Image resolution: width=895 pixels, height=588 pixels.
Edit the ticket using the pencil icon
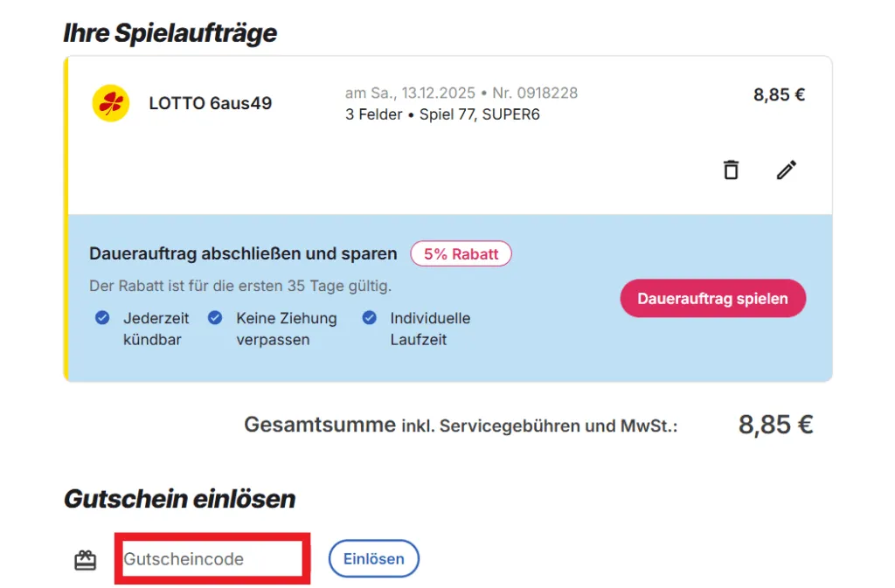(786, 169)
